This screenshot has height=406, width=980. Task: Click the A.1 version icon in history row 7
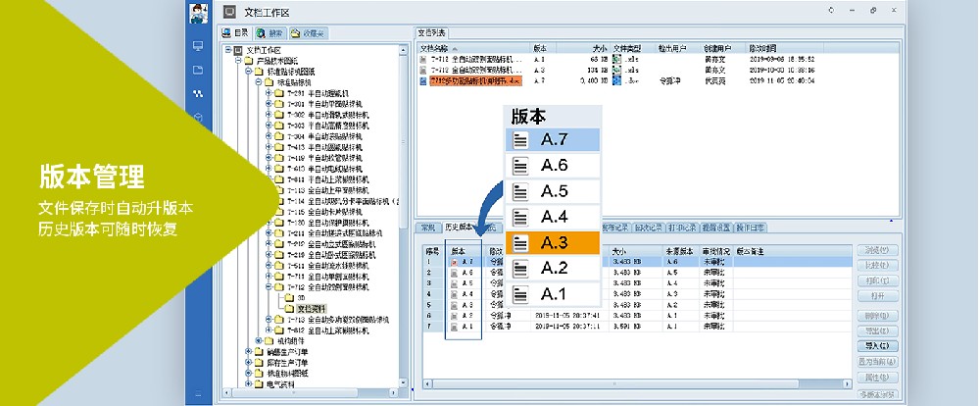coord(454,326)
